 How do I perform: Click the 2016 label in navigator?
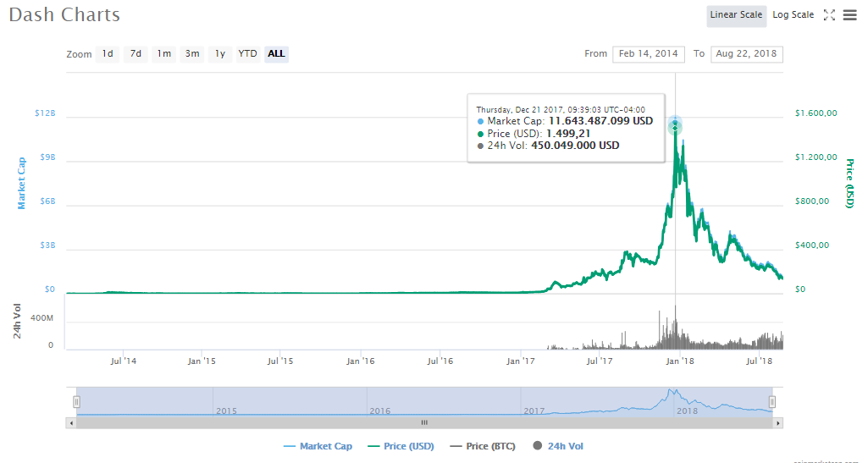point(379,411)
